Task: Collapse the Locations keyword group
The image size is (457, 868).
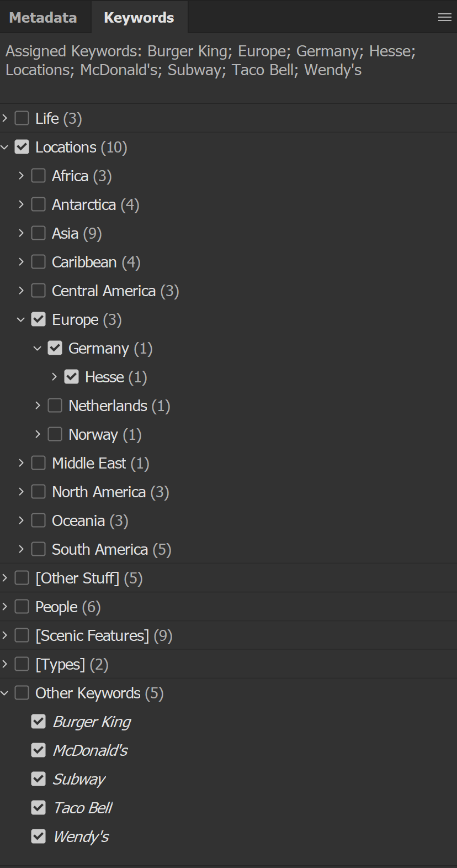Action: [5, 147]
